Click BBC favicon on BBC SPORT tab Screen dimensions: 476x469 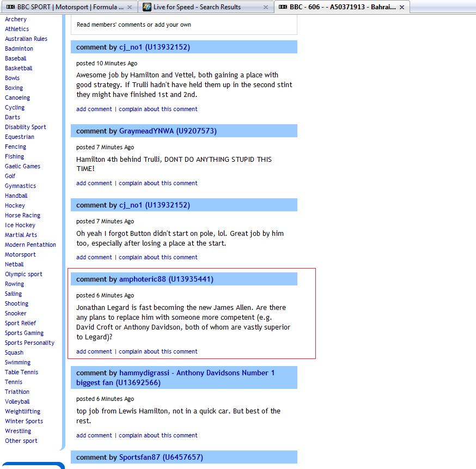click(11, 7)
